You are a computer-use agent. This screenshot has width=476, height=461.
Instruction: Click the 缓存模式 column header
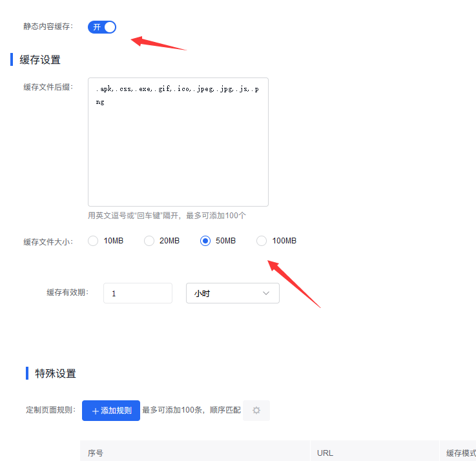point(460,453)
